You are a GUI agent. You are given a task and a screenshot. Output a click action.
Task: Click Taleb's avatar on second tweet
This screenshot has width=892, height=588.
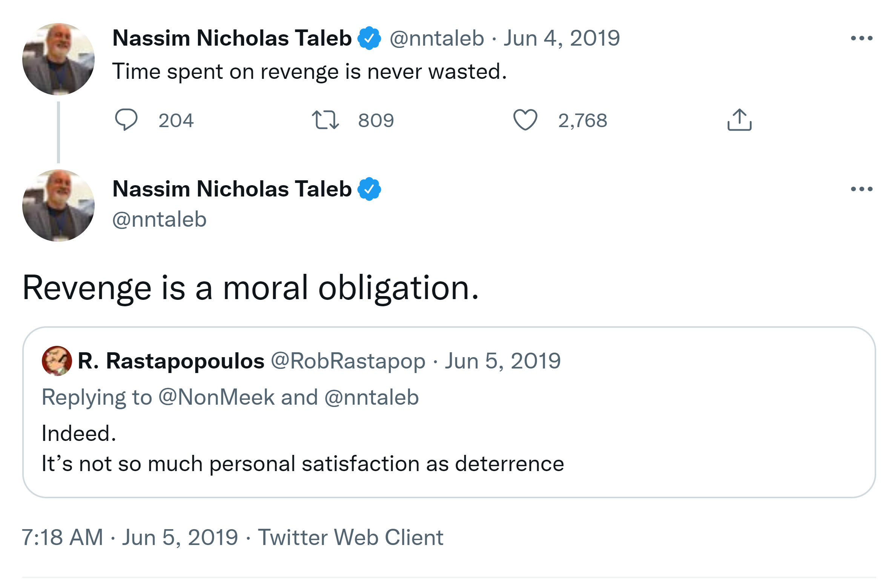tap(58, 206)
